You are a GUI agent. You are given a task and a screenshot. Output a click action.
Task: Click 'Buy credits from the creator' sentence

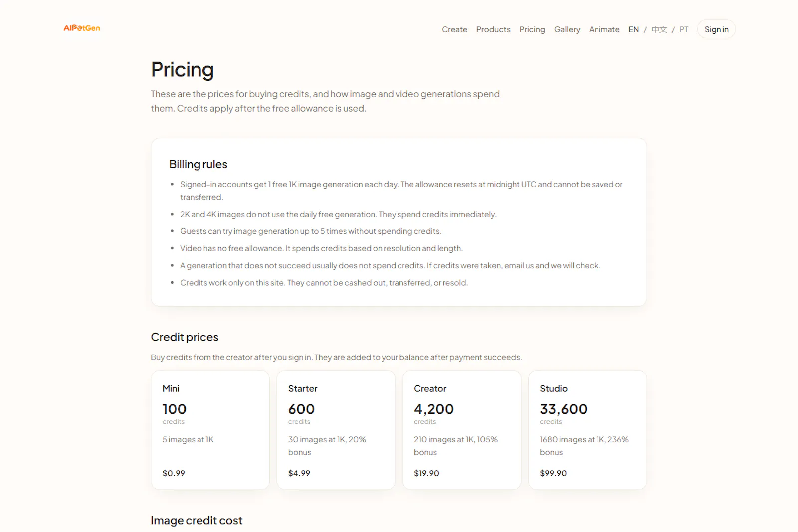(x=336, y=357)
